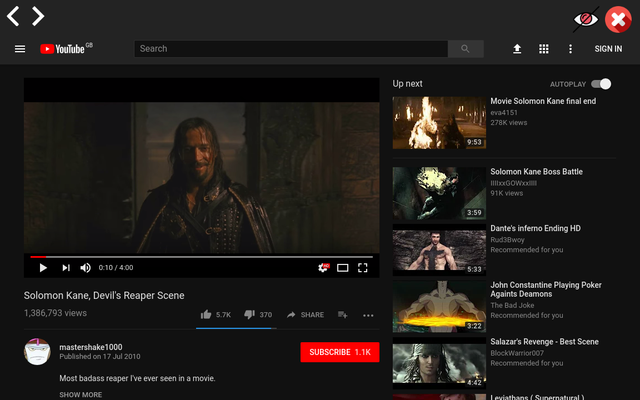
Task: Toggle the Autoplay switch off
Action: click(601, 84)
